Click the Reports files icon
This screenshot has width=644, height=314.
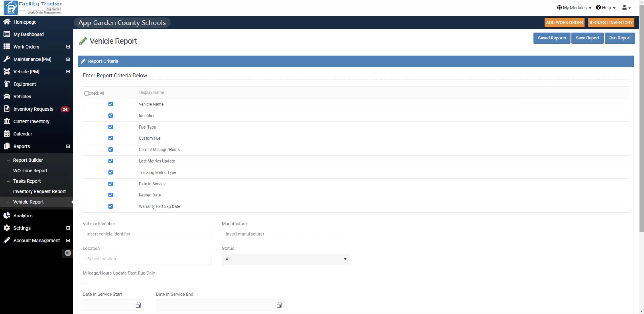point(7,146)
